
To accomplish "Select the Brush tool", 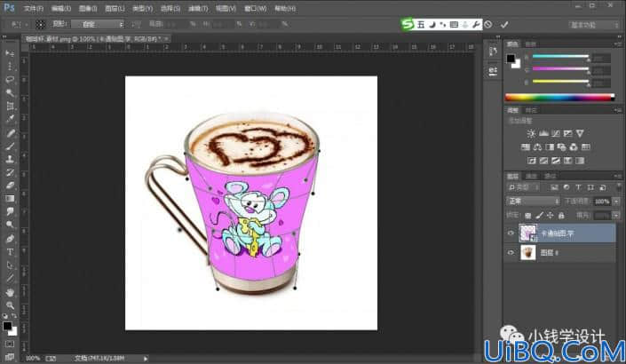I will (10, 146).
